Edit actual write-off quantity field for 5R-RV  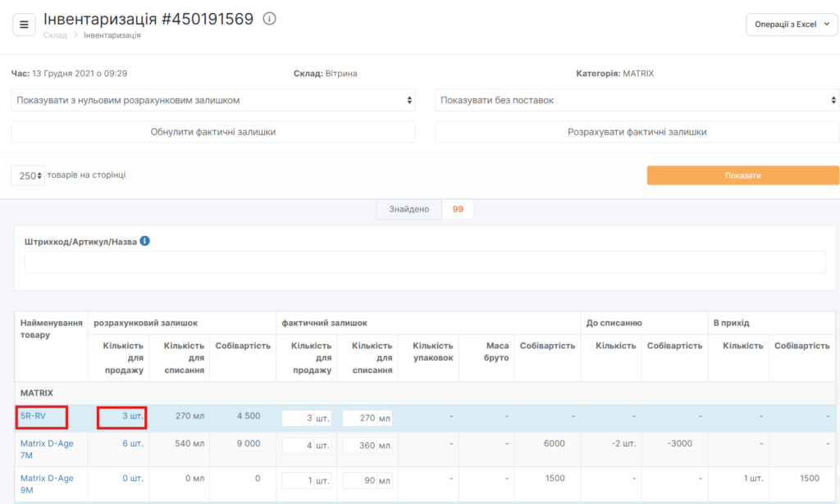click(358, 418)
